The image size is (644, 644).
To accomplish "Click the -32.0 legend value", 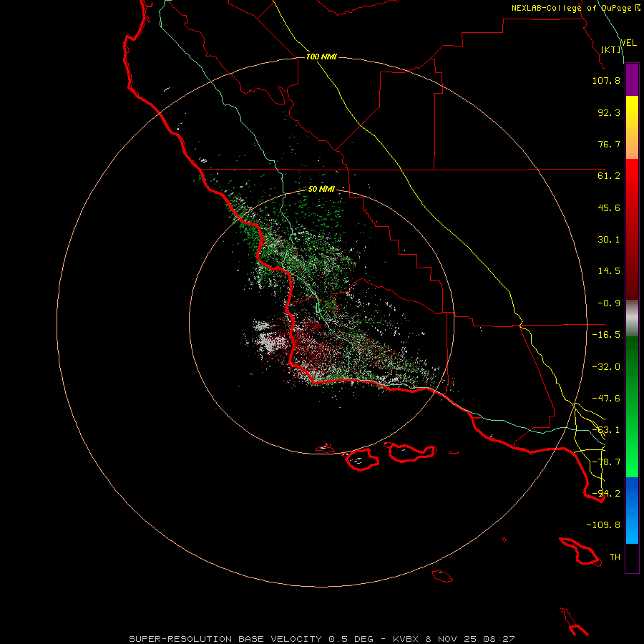I will tap(606, 367).
